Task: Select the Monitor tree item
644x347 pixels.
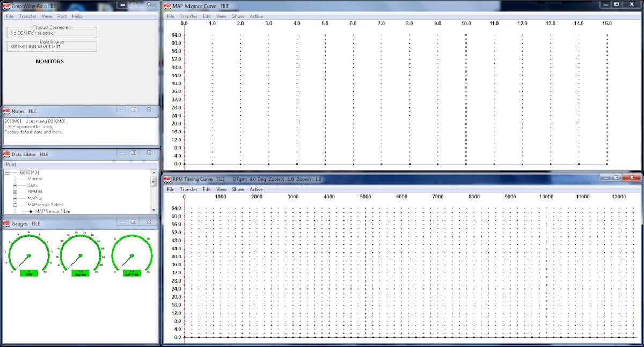Action: [35, 179]
